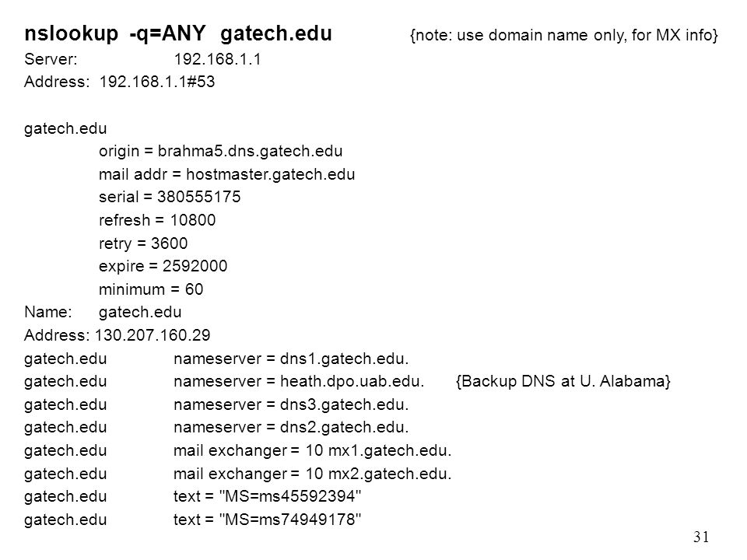The width and height of the screenshot is (747, 560).
Task: Click the Backup DNS at U. Alabama note
Action: coord(563,381)
